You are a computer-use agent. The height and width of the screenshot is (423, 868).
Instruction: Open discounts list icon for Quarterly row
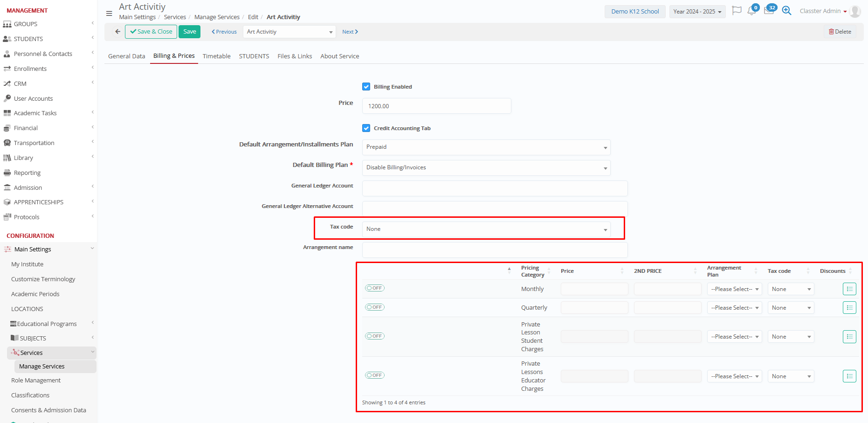(849, 308)
